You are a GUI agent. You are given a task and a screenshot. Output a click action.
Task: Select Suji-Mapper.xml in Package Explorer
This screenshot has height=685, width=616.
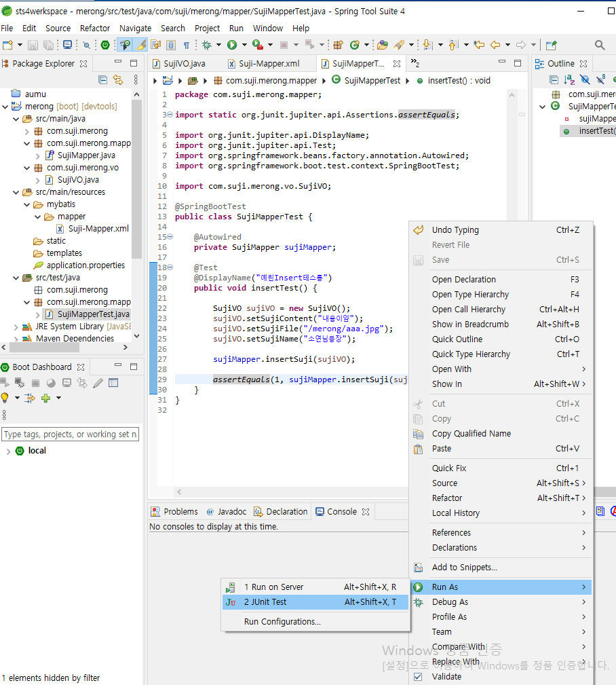click(98, 229)
